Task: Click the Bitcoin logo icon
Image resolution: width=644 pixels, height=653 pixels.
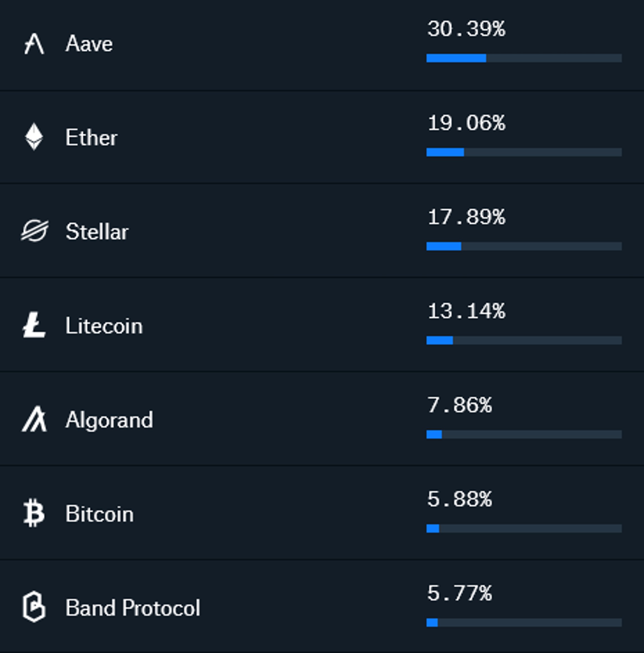Action: (x=34, y=513)
